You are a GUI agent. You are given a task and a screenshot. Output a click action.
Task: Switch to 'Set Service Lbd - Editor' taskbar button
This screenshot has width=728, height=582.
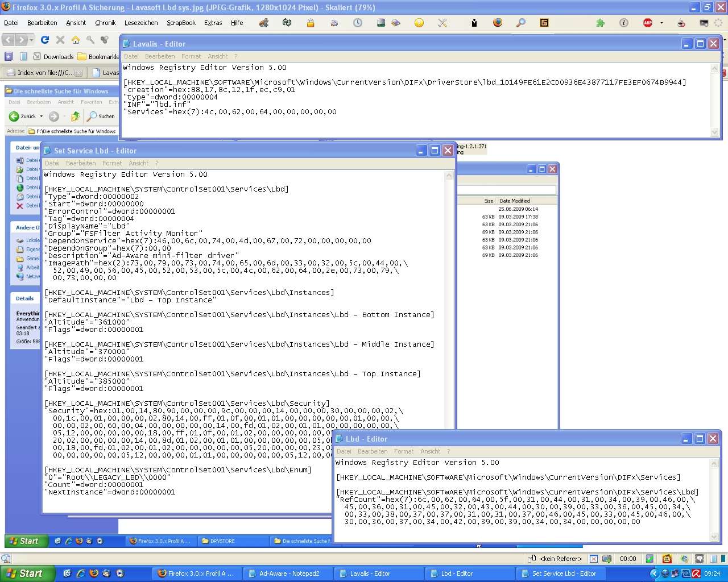[x=561, y=573]
